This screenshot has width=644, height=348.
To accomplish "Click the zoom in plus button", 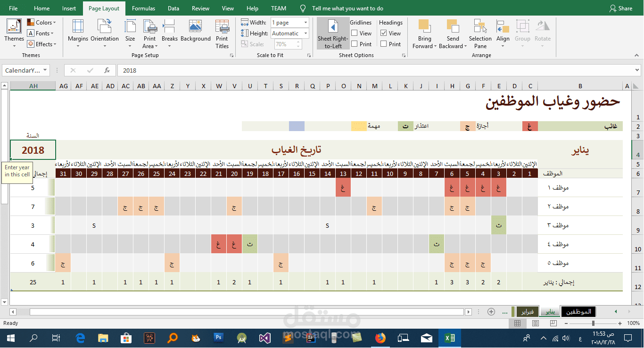I will pyautogui.click(x=620, y=323).
